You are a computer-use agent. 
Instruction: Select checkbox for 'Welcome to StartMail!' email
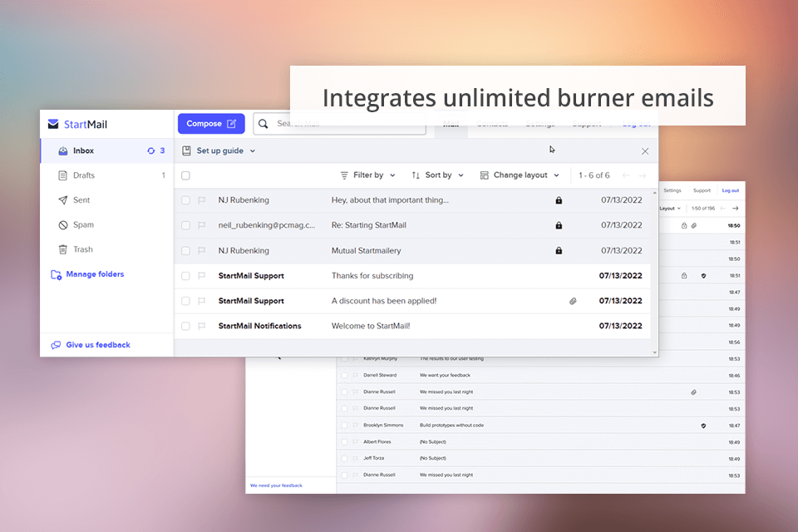coord(185,326)
